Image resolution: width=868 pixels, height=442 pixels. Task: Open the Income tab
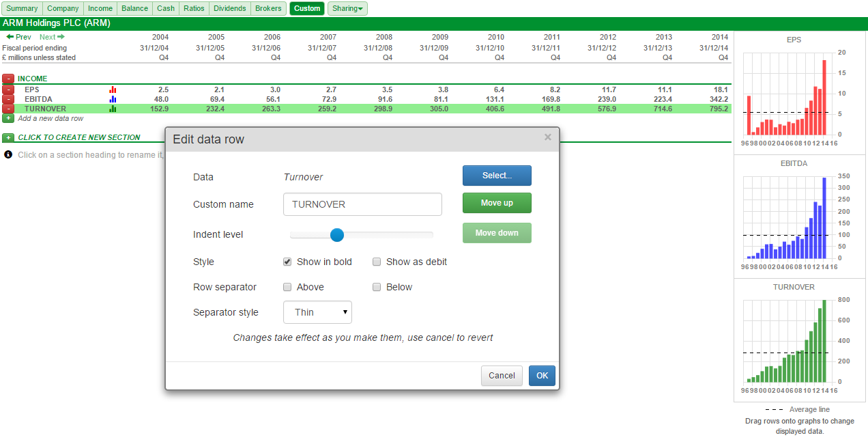point(100,8)
